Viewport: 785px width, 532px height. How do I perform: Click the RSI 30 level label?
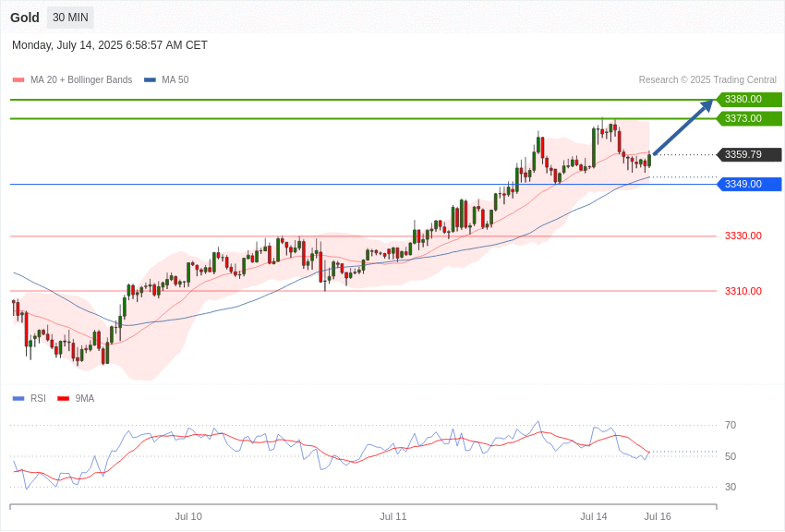point(731,487)
